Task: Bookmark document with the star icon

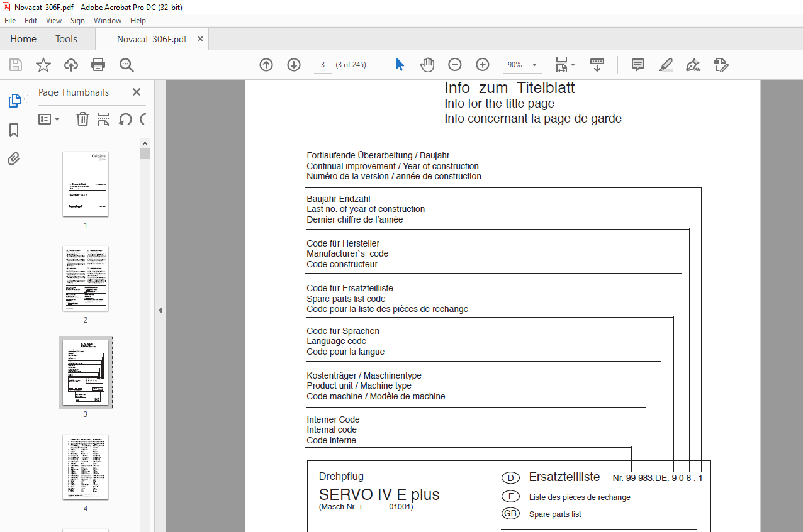Action: [x=43, y=65]
